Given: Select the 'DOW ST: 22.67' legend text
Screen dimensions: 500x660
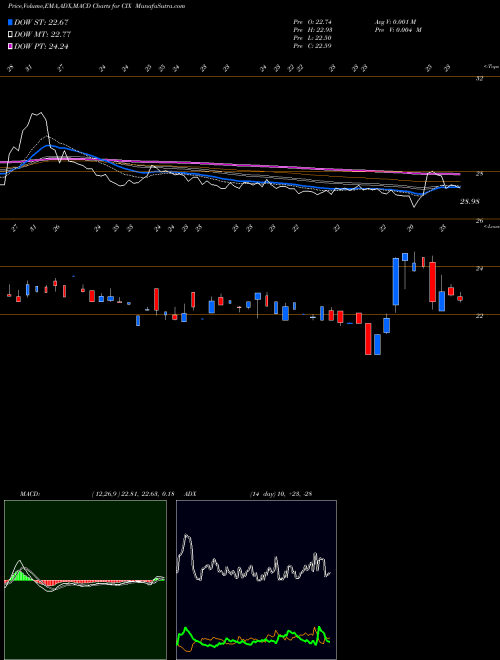Looking at the screenshot, I should click(x=41, y=22).
